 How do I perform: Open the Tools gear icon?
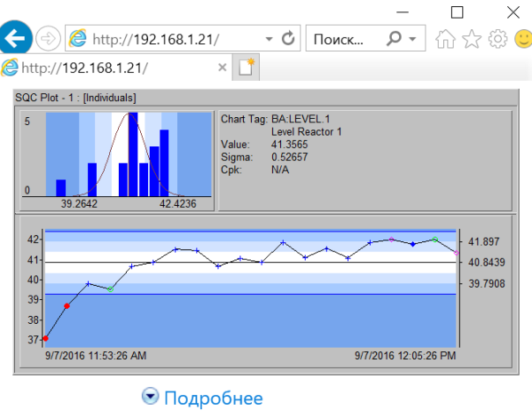[x=497, y=39]
